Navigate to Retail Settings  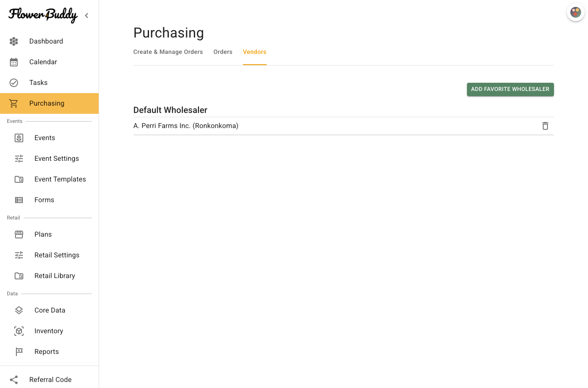(x=49, y=255)
